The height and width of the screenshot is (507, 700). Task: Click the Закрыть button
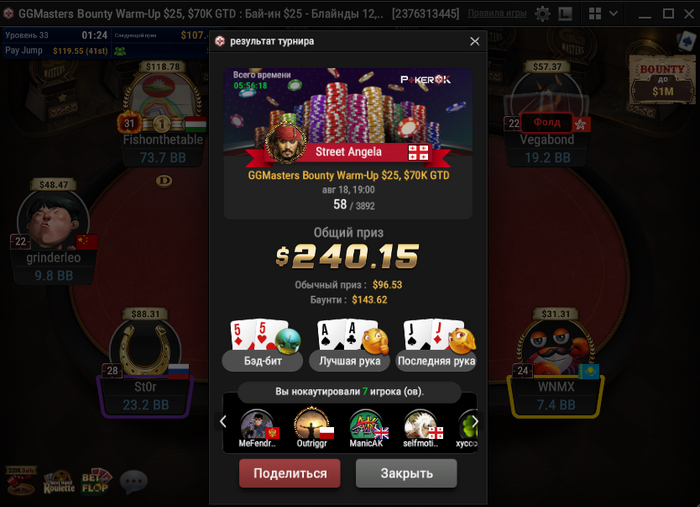[406, 473]
